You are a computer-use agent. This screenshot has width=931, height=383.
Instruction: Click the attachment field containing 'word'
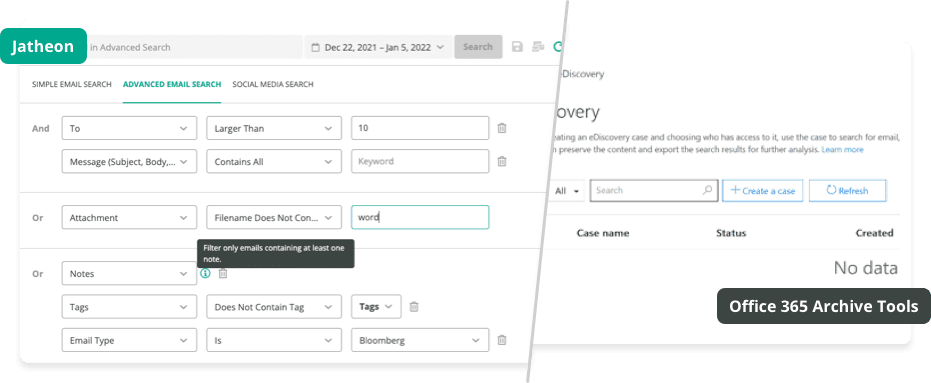point(420,217)
